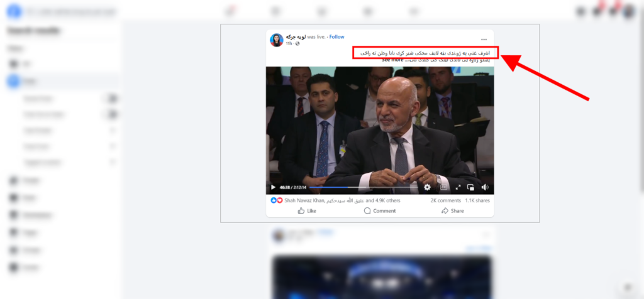
Task: Open post options three-dot menu
Action: click(484, 40)
